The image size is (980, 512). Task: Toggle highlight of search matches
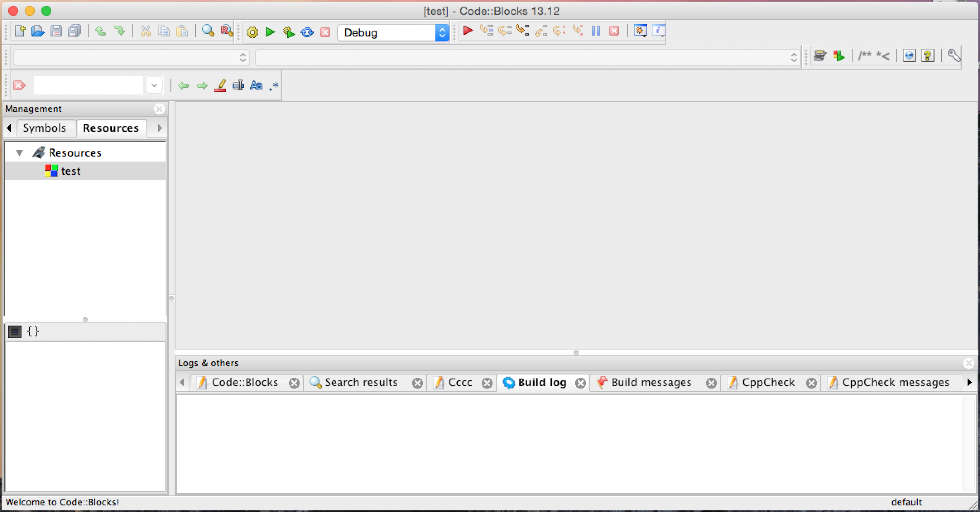(x=220, y=85)
